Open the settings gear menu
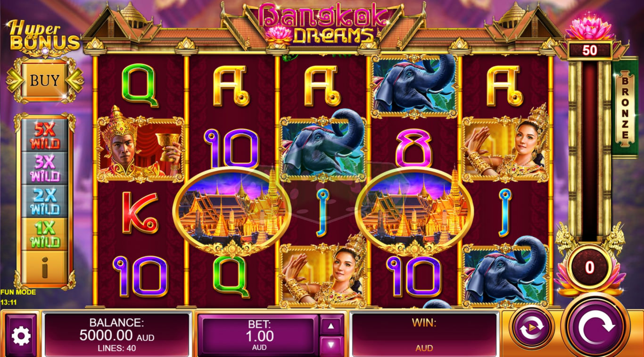This screenshot has width=644, height=357. click(x=21, y=336)
